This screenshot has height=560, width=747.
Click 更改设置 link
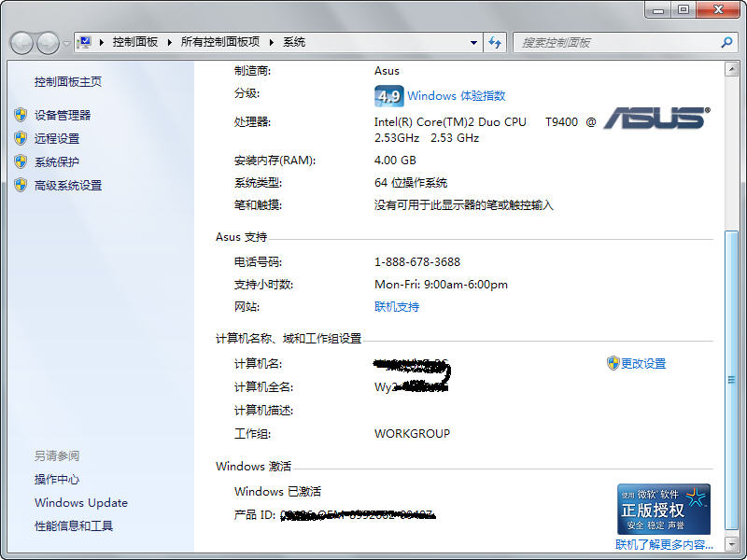point(643,363)
